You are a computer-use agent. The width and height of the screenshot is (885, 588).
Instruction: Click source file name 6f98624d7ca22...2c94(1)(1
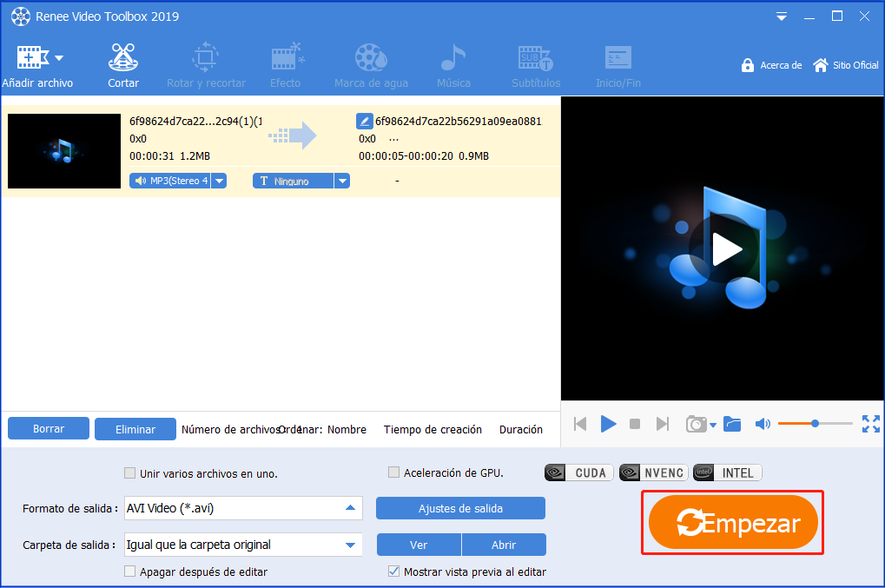(195, 122)
